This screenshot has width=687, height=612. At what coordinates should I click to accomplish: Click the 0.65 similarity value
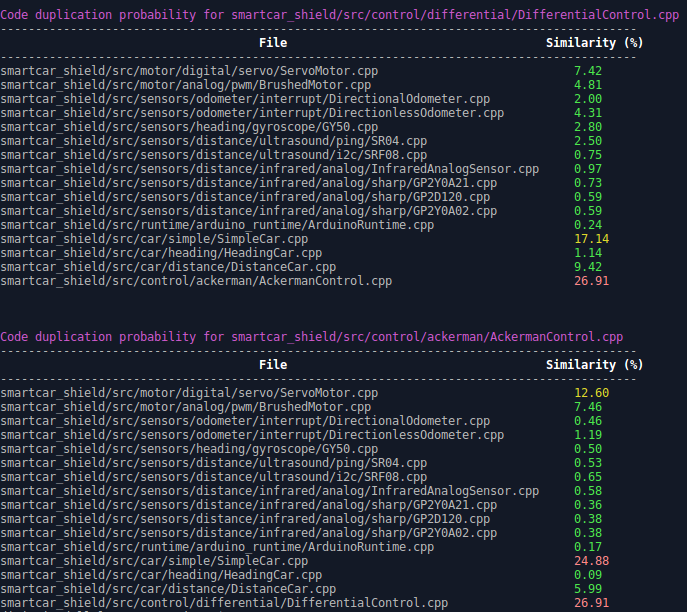pyautogui.click(x=588, y=477)
